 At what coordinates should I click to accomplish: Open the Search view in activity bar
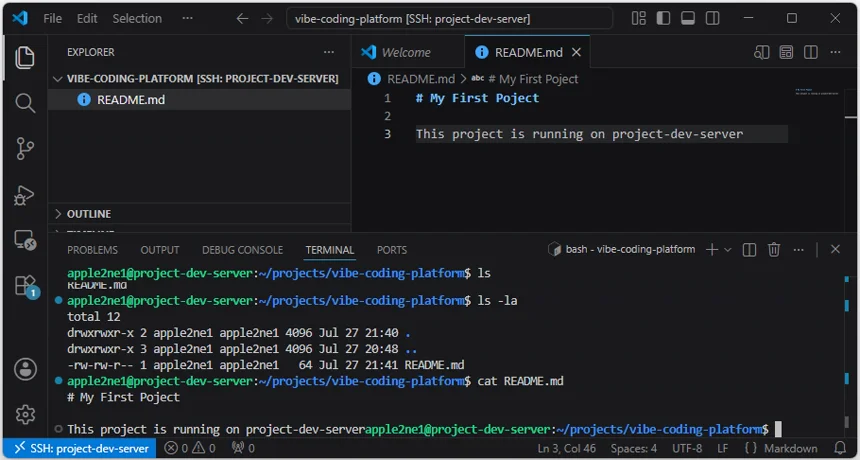[25, 103]
